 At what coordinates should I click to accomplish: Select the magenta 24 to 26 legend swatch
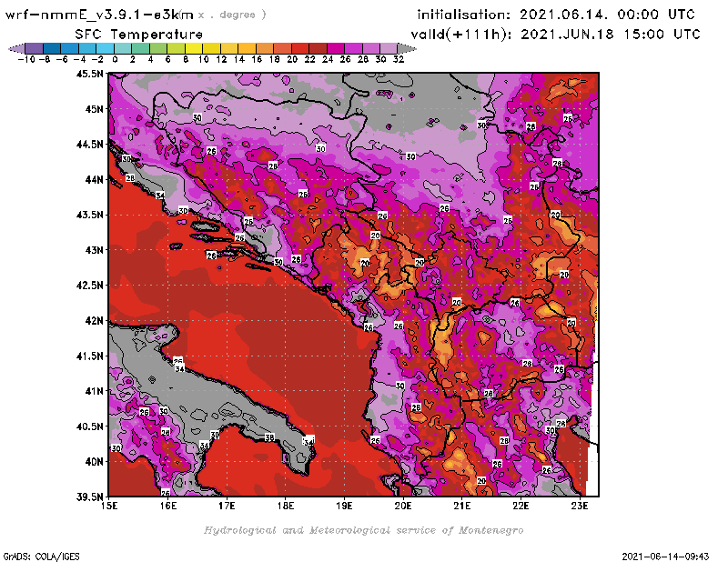336,48
